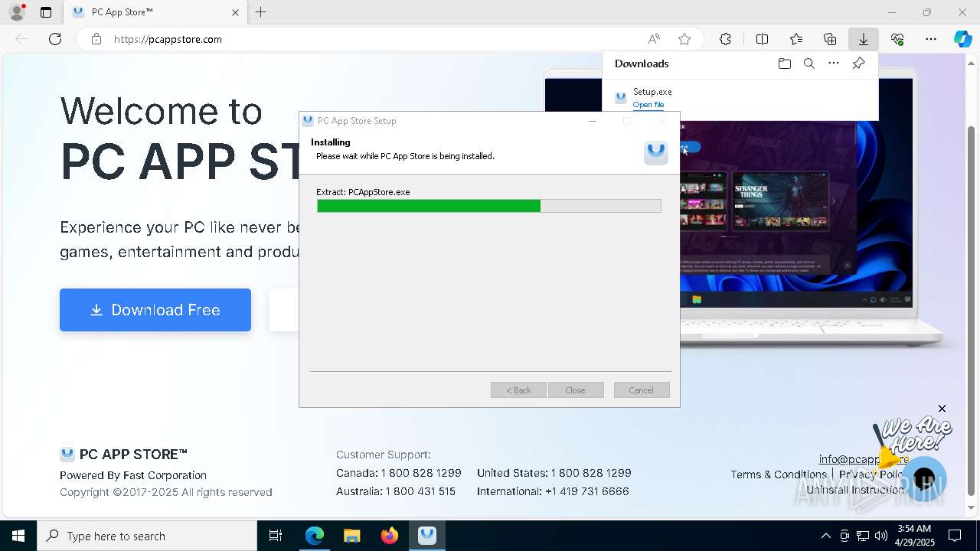Image resolution: width=980 pixels, height=551 pixels.
Task: Open Edge Settings and more menu
Action: click(x=931, y=39)
